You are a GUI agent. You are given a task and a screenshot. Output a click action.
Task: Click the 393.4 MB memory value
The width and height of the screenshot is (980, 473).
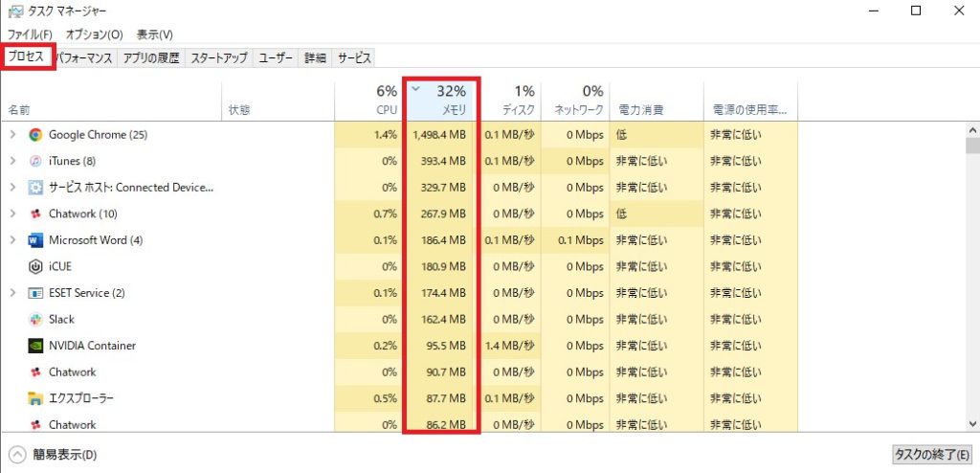(444, 161)
